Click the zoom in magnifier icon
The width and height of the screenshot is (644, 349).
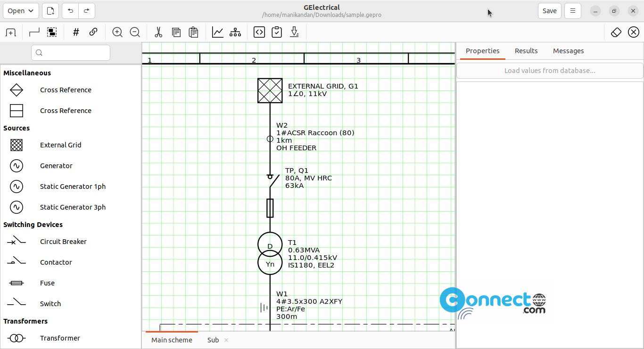(x=117, y=32)
